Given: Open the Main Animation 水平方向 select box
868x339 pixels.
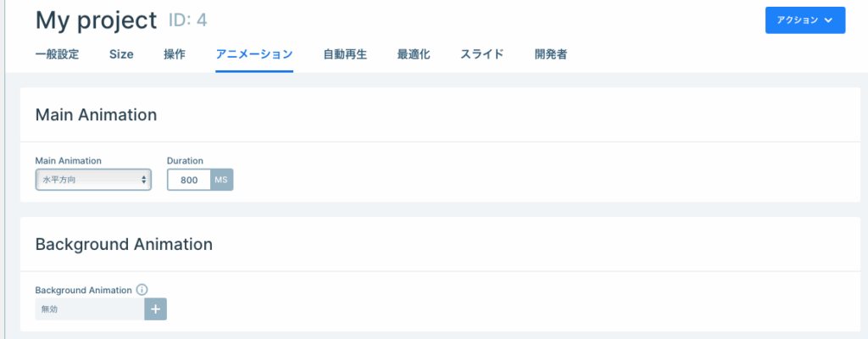Looking at the screenshot, I should click(93, 180).
